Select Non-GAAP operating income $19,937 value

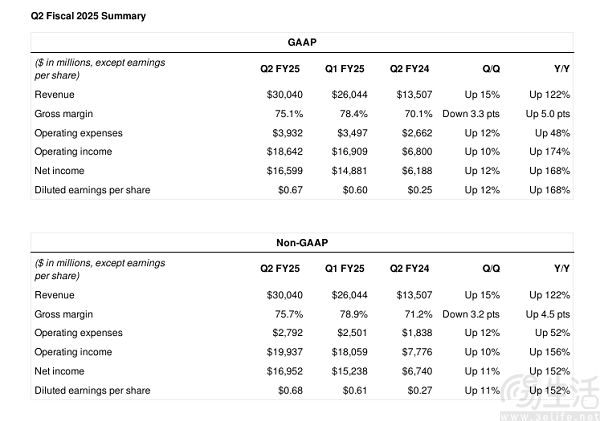click(285, 352)
